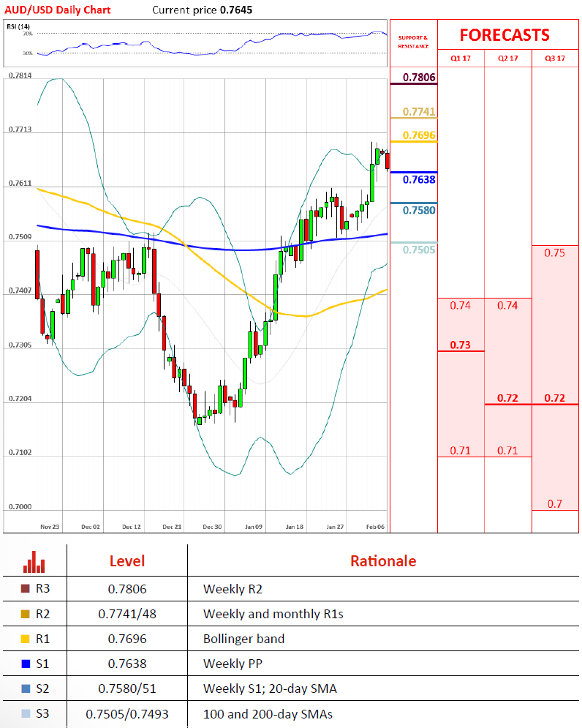Click the S3 light blue color swatch
The width and height of the screenshot is (582, 728).
26,713
